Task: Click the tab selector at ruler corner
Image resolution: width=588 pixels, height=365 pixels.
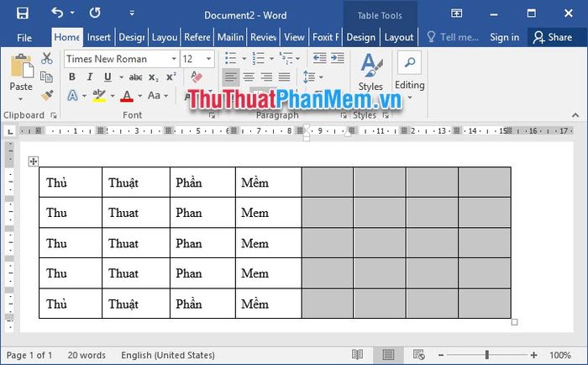Action: [10, 131]
